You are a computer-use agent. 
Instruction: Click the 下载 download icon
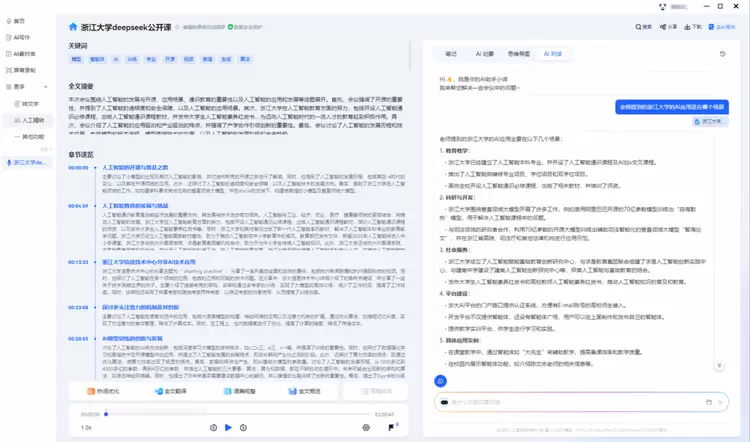click(692, 27)
